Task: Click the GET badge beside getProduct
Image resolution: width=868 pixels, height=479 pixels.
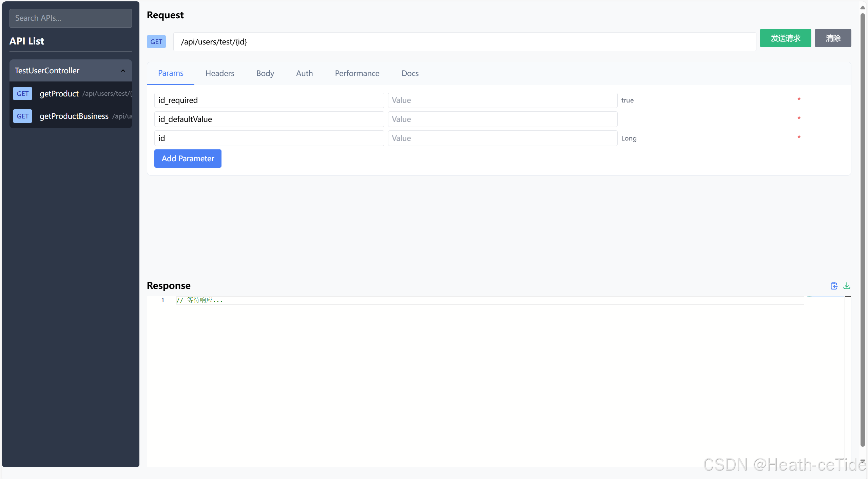Action: click(22, 94)
